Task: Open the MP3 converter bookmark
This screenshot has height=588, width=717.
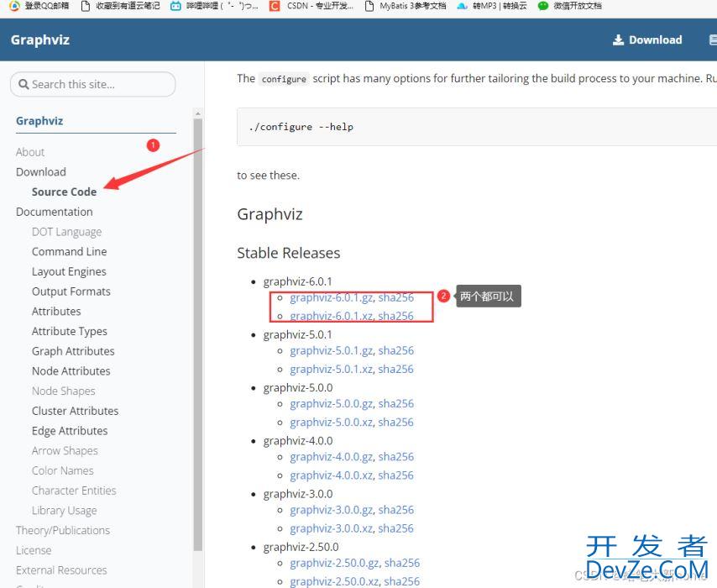Action: click(x=492, y=6)
